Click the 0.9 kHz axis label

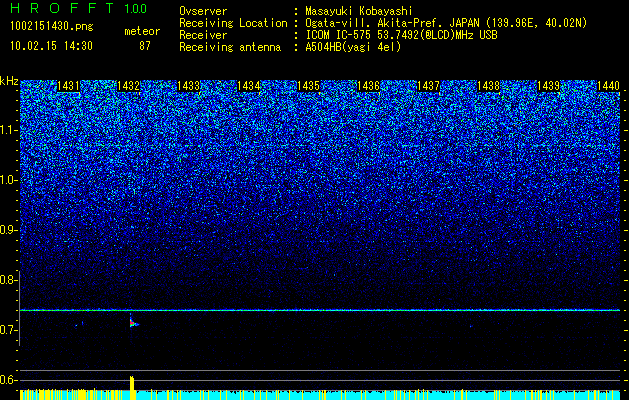[8, 230]
